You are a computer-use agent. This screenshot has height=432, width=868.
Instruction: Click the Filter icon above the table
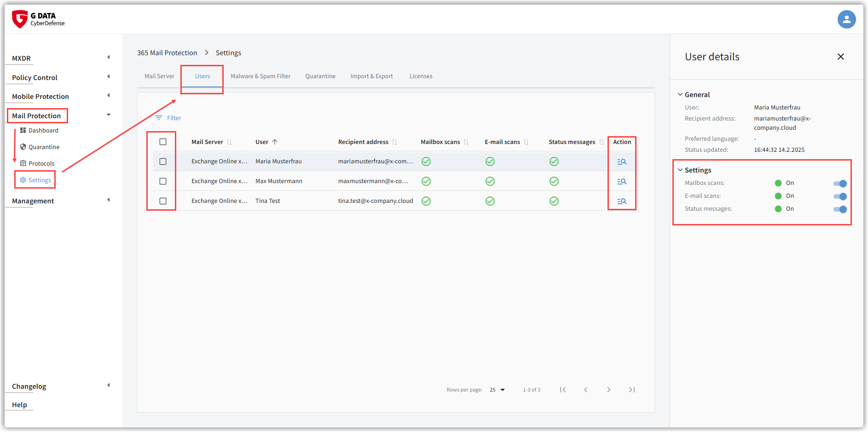[x=159, y=118]
